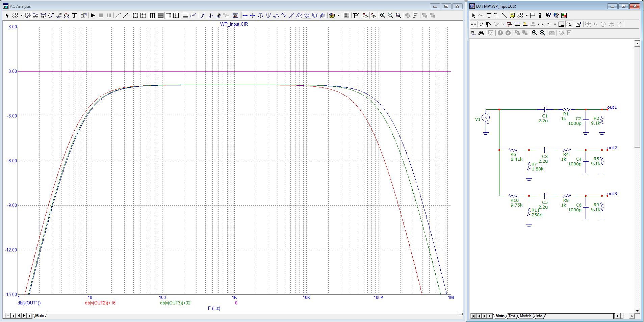
Task: Jump cursor to Low point
Action: coord(284,15)
